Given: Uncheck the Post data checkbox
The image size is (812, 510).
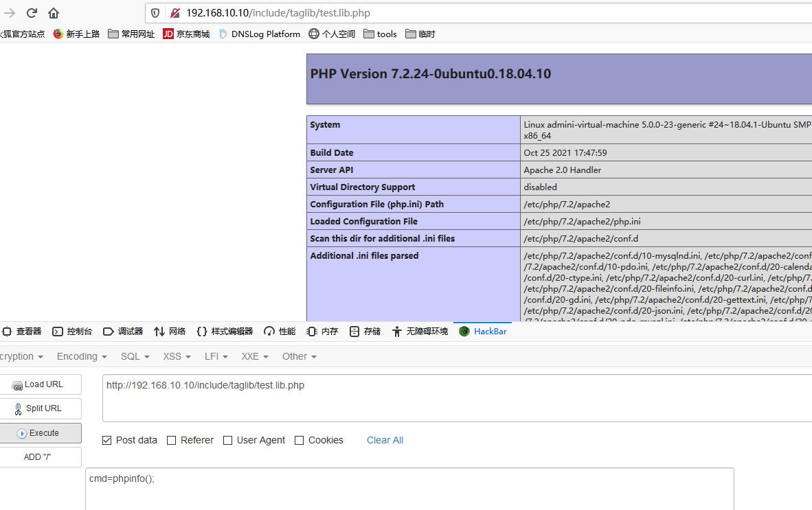Looking at the screenshot, I should point(106,440).
